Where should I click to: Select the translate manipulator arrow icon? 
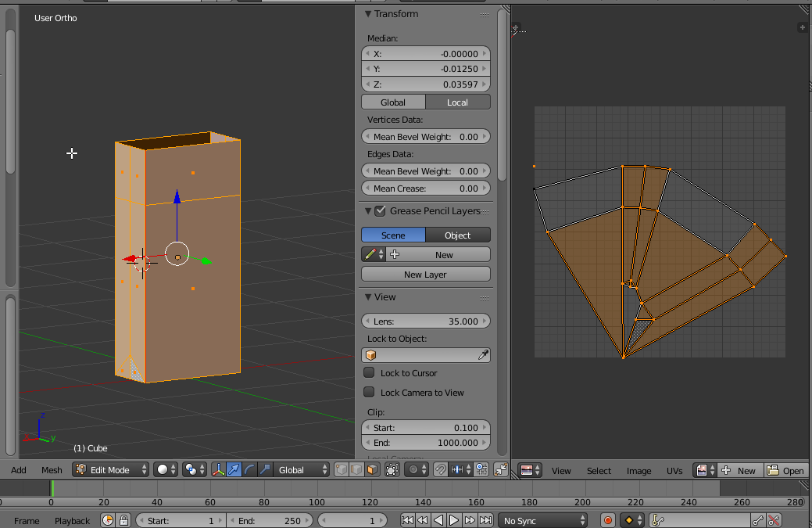click(x=234, y=470)
